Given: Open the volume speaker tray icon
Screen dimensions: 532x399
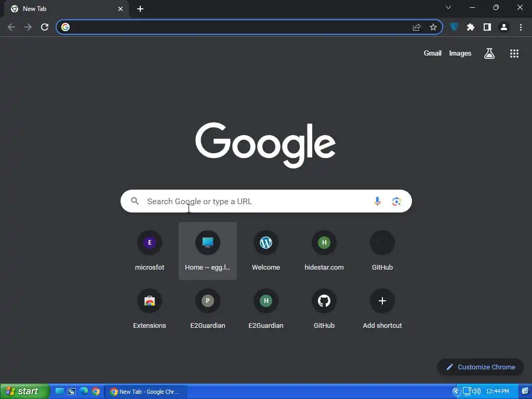Looking at the screenshot, I should (x=476, y=392).
